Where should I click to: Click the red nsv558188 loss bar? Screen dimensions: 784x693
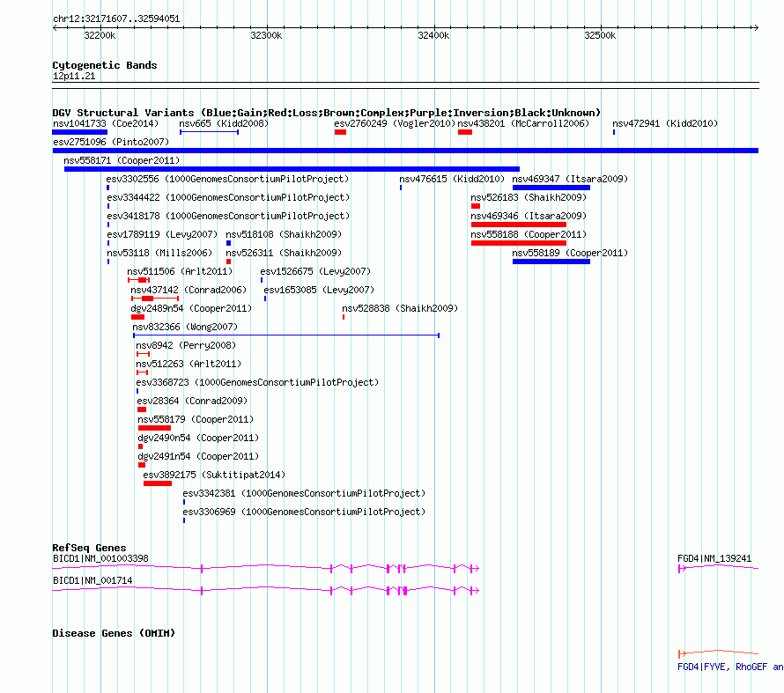click(x=519, y=243)
